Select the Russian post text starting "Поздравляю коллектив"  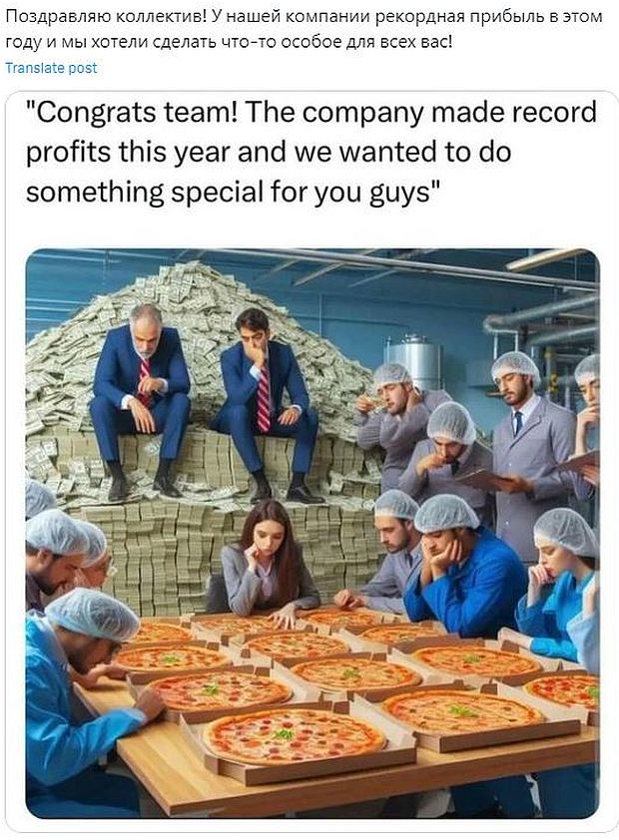(x=304, y=29)
